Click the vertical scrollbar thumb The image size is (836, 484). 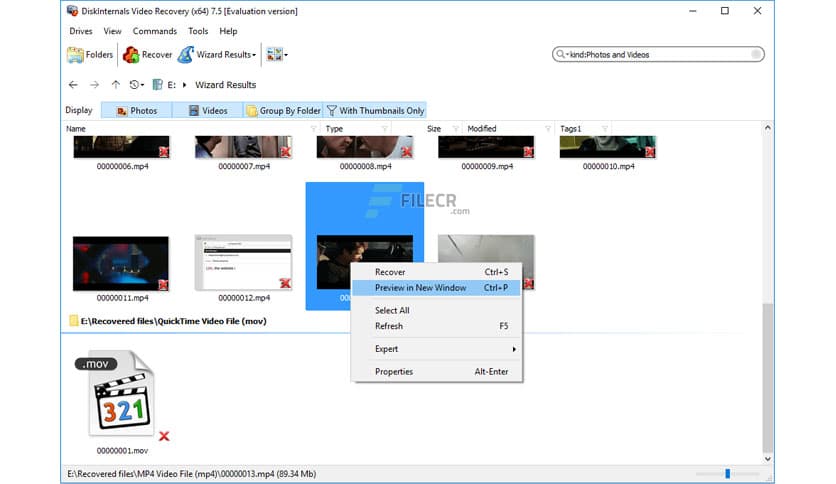(x=767, y=377)
